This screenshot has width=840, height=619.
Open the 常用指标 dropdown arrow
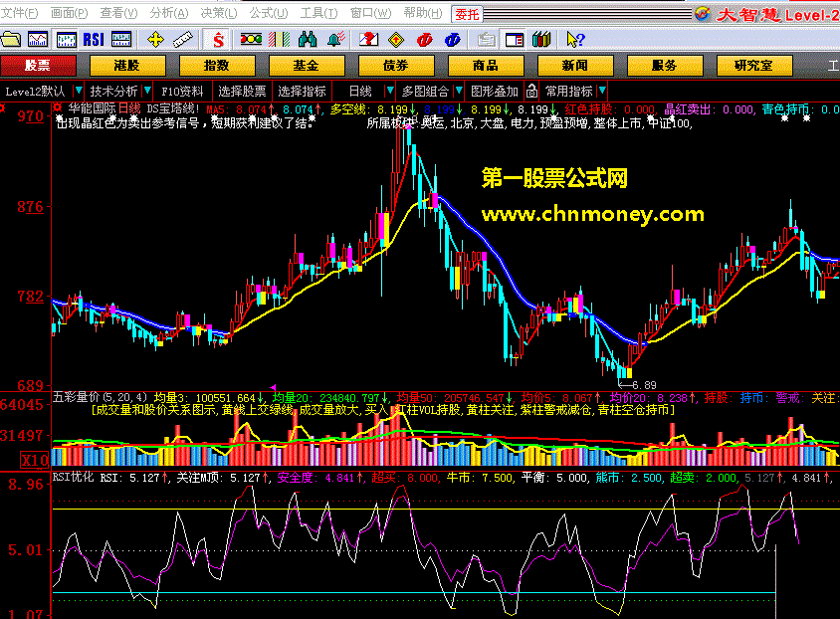603,91
